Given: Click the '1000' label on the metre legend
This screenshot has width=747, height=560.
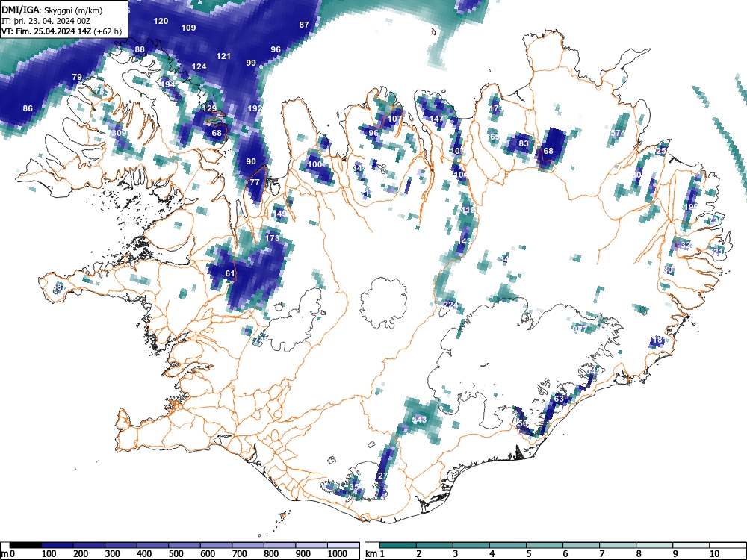Looking at the screenshot, I should [338, 554].
